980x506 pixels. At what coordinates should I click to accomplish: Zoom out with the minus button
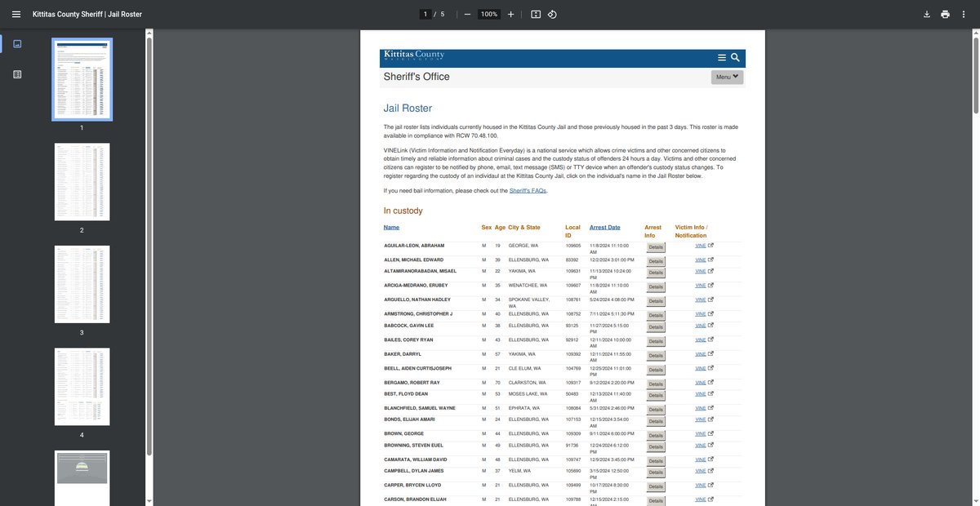pos(467,14)
